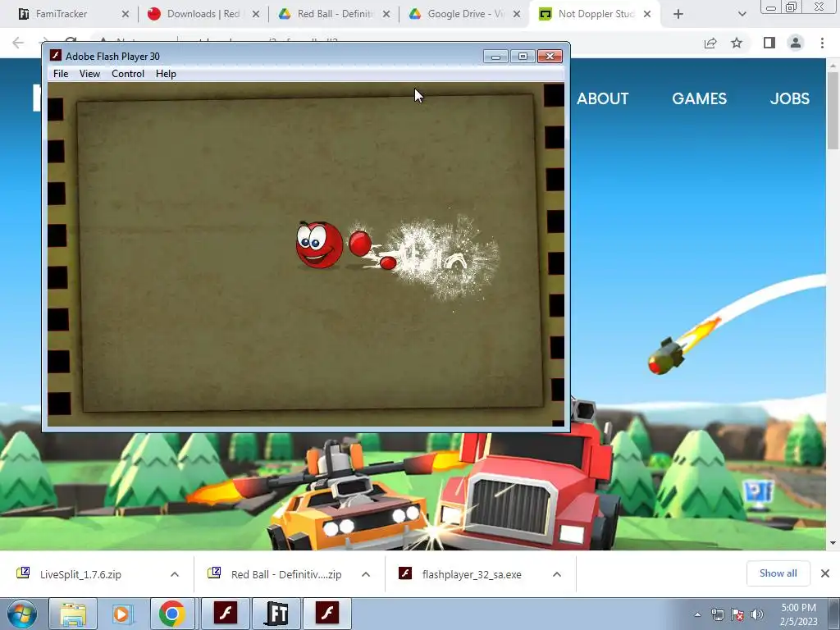
Task: Close the Google Drive tab
Action: point(517,14)
